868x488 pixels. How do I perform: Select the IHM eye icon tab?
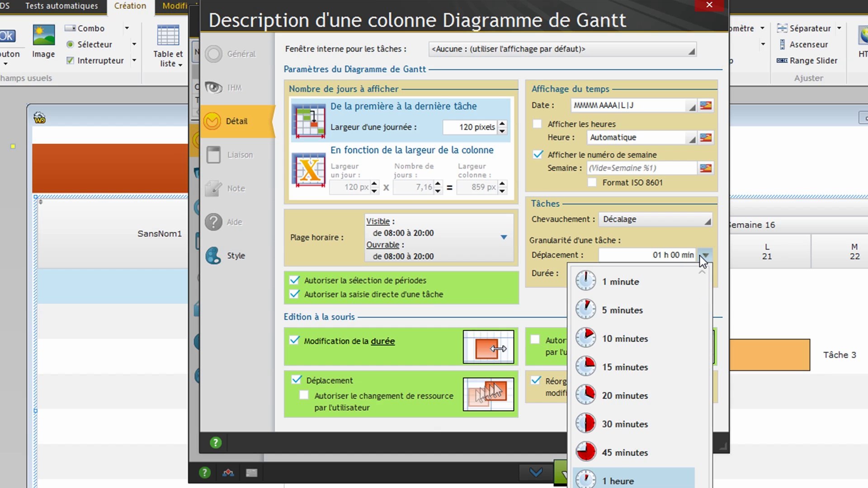pos(213,87)
